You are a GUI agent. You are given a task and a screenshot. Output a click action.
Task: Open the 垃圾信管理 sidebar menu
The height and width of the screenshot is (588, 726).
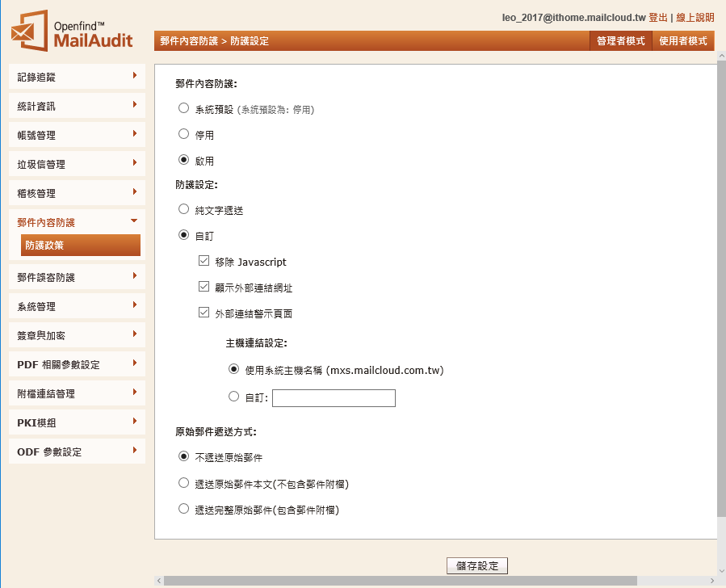pos(77,164)
